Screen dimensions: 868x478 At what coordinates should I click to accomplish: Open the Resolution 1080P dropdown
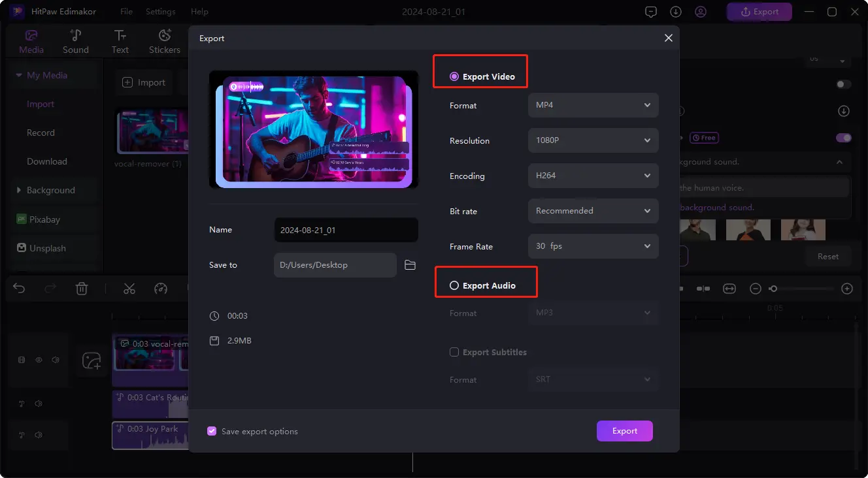pos(593,140)
